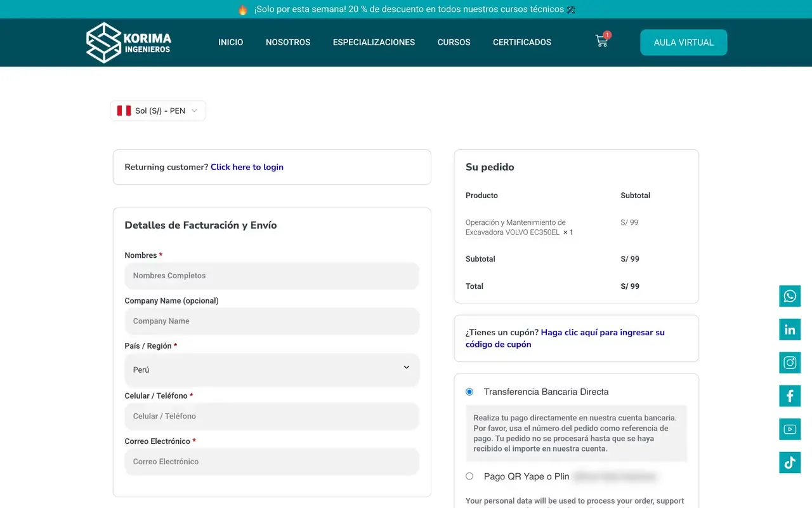Click the 'Total' row label
The height and width of the screenshot is (508, 812).
(x=475, y=286)
